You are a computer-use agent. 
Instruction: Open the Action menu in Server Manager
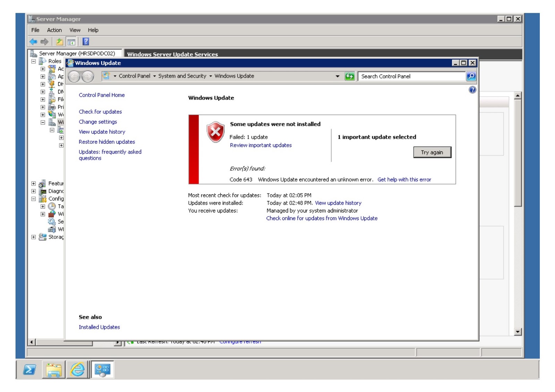[54, 30]
